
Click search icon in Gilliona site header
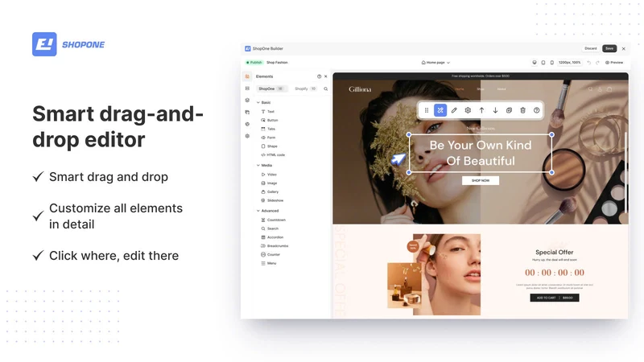[x=590, y=89]
